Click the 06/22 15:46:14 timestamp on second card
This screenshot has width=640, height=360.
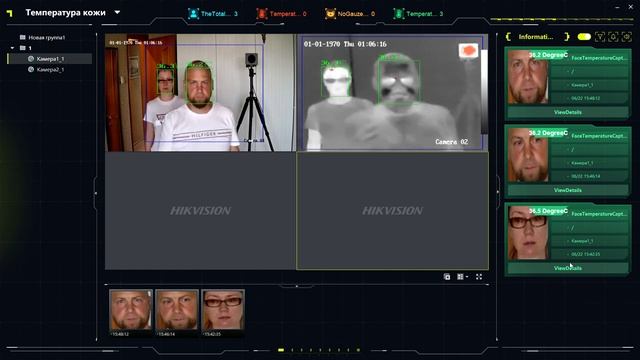coord(586,176)
